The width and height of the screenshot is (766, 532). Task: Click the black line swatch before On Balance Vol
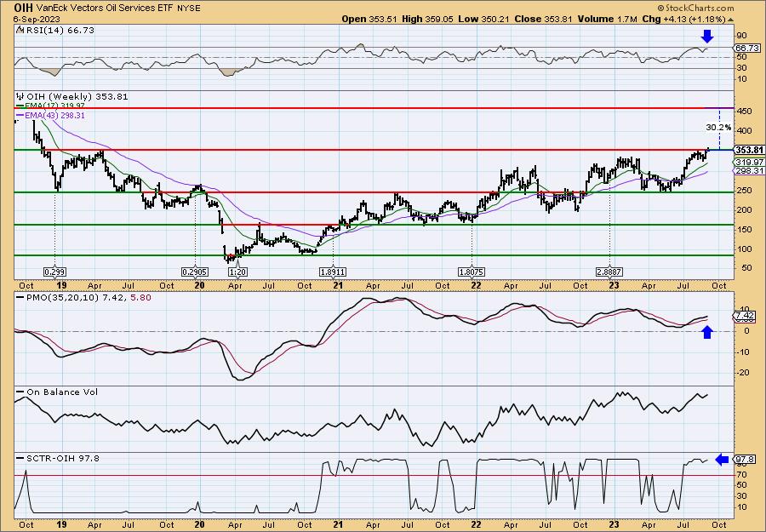coord(20,392)
